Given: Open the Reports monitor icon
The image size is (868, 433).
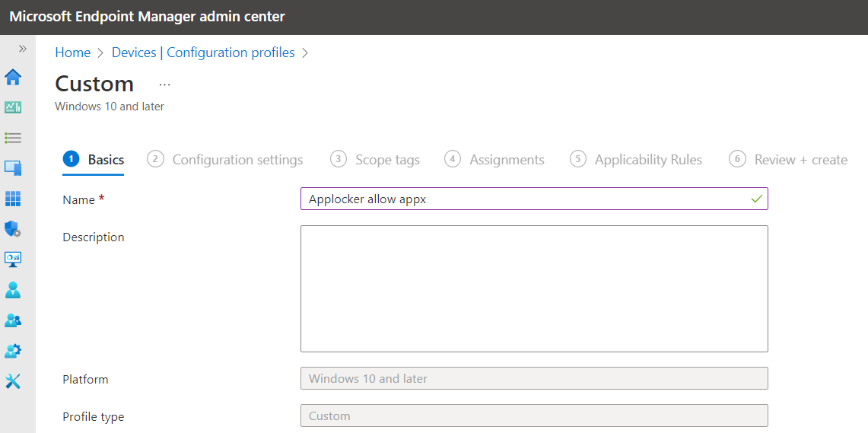Looking at the screenshot, I should 13,259.
